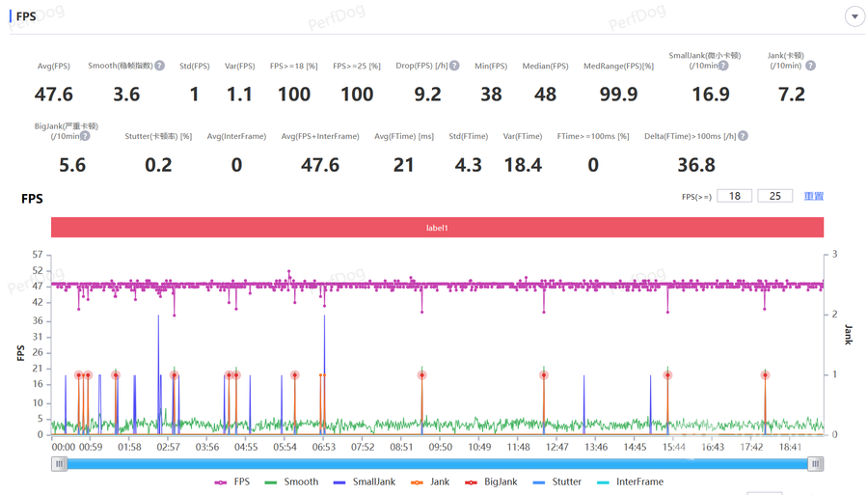The width and height of the screenshot is (868, 495).
Task: Toggle the Jank legend entry
Action: [x=430, y=481]
